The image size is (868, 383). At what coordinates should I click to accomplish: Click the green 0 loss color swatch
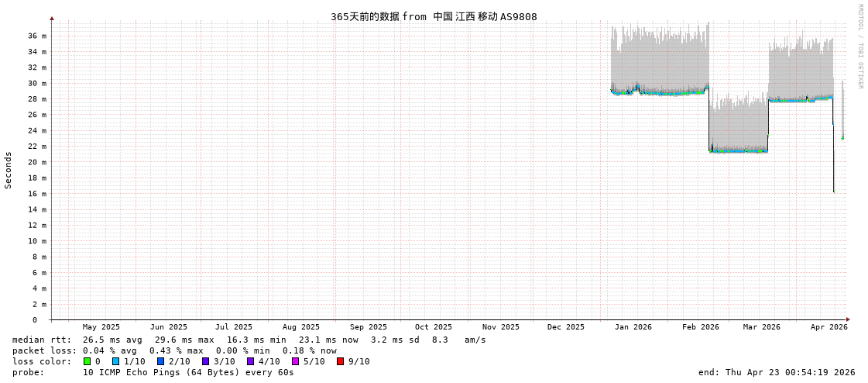pos(87,361)
